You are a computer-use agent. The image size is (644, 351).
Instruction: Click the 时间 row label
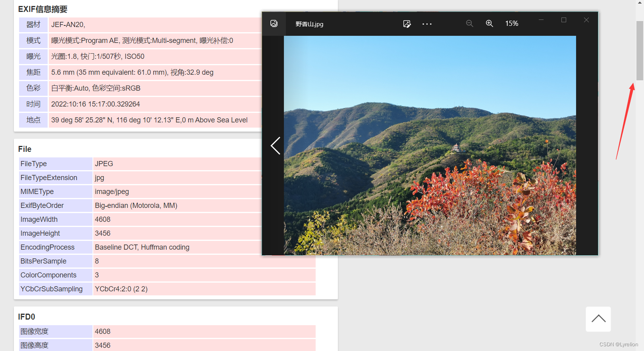[33, 104]
